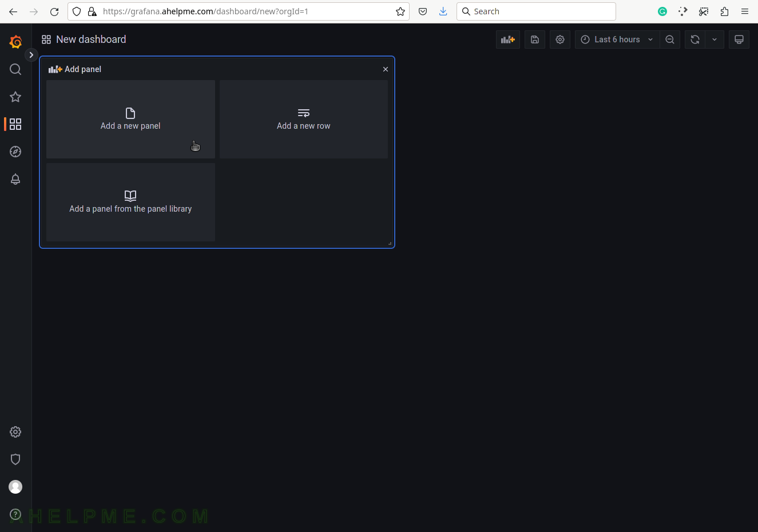Open the Alerting bell icon
758x532 pixels.
click(15, 179)
